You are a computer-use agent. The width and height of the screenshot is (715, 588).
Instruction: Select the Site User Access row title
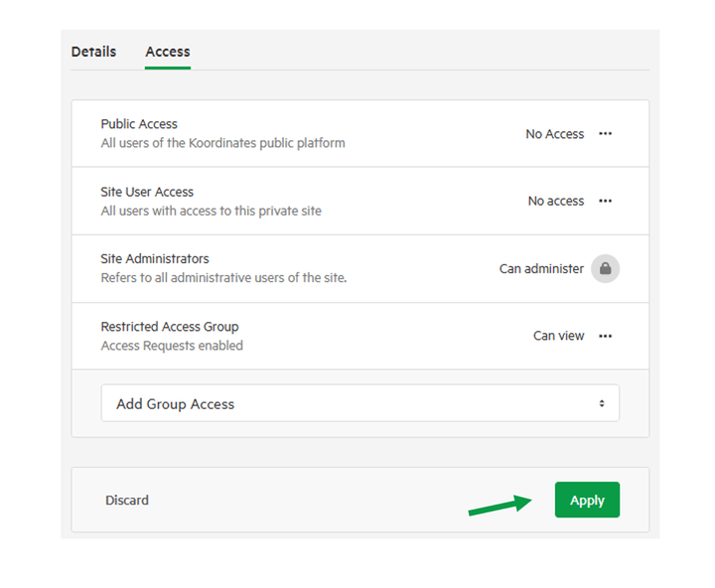[147, 192]
